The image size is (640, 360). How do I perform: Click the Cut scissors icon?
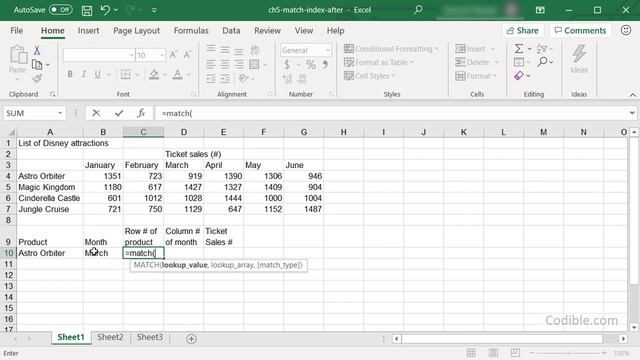[x=37, y=51]
